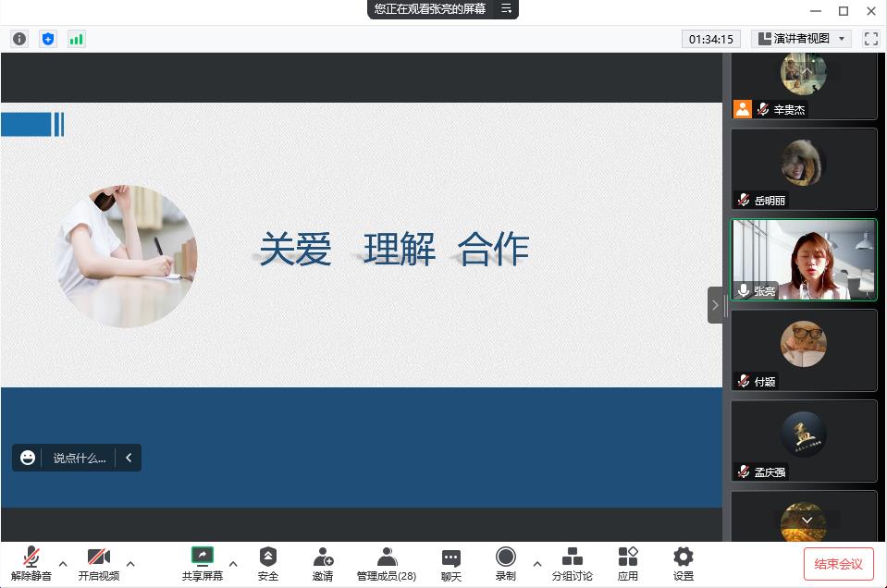Check the green network signal icon
The image size is (887, 588).
click(77, 39)
